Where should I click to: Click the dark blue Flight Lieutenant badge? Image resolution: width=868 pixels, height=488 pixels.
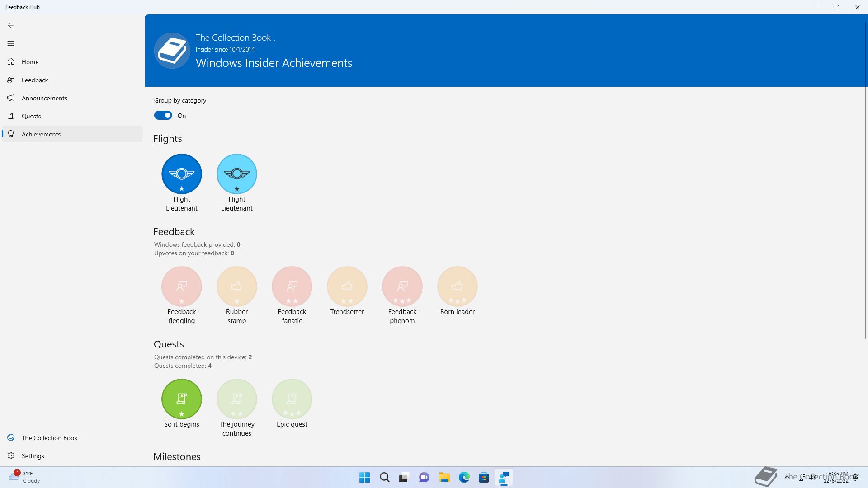(182, 174)
